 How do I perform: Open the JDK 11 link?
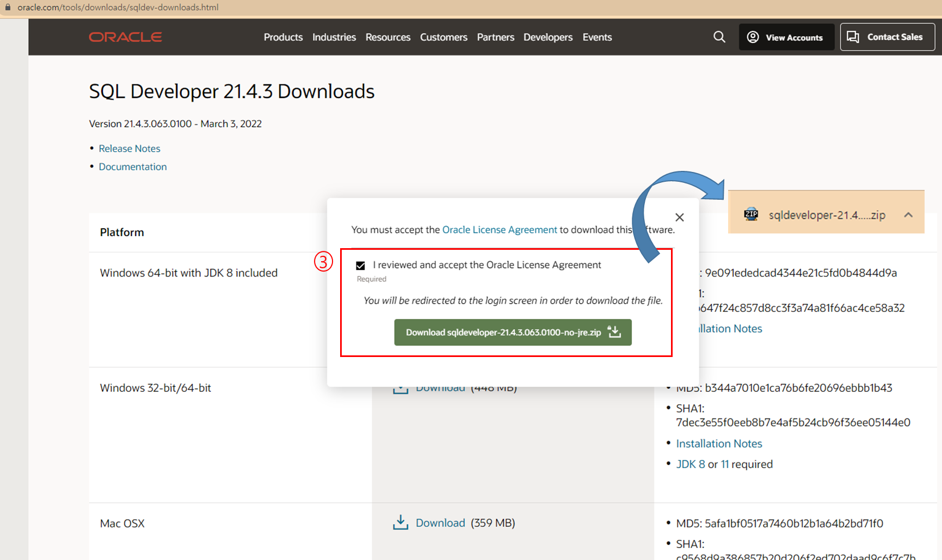pyautogui.click(x=724, y=464)
